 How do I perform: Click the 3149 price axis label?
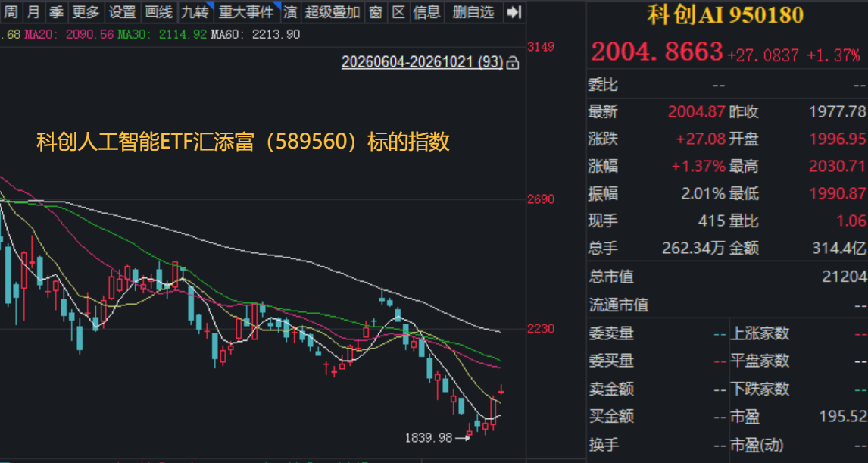pyautogui.click(x=541, y=47)
